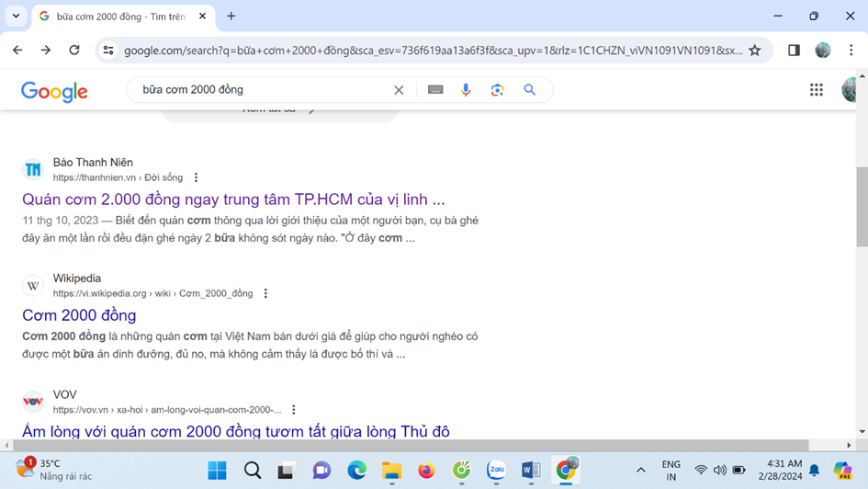Open Microsoft Word from the taskbar

(x=531, y=471)
